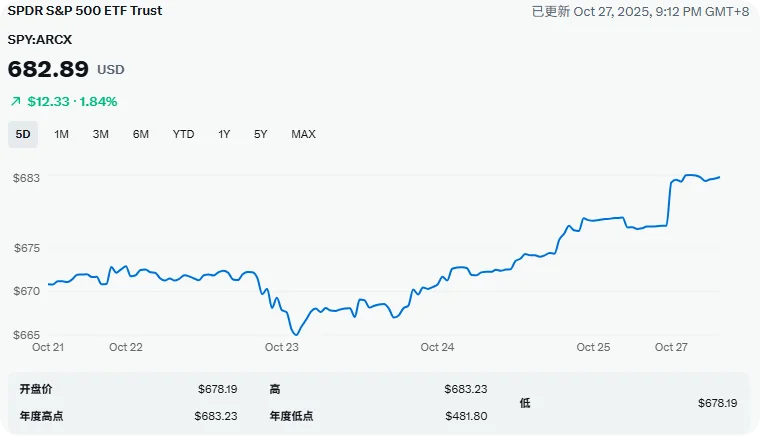
Task: Open the SPDR S&P 500 ETF Trust title
Action: tap(84, 11)
